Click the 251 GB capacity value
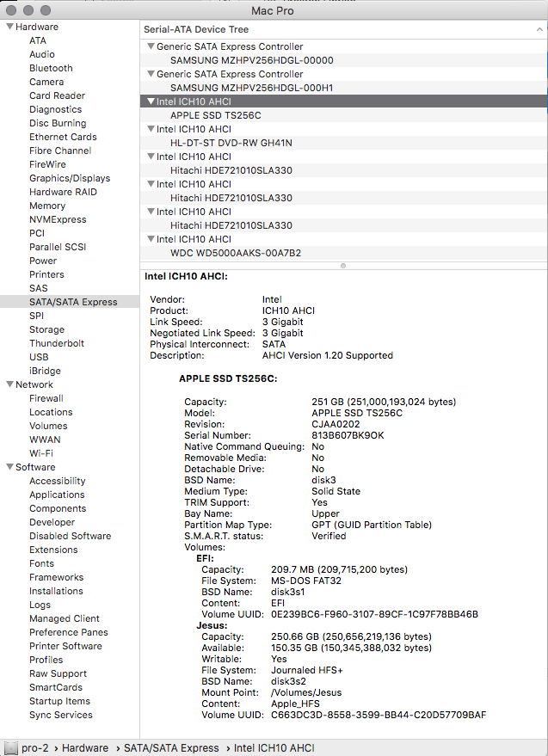 [384, 402]
